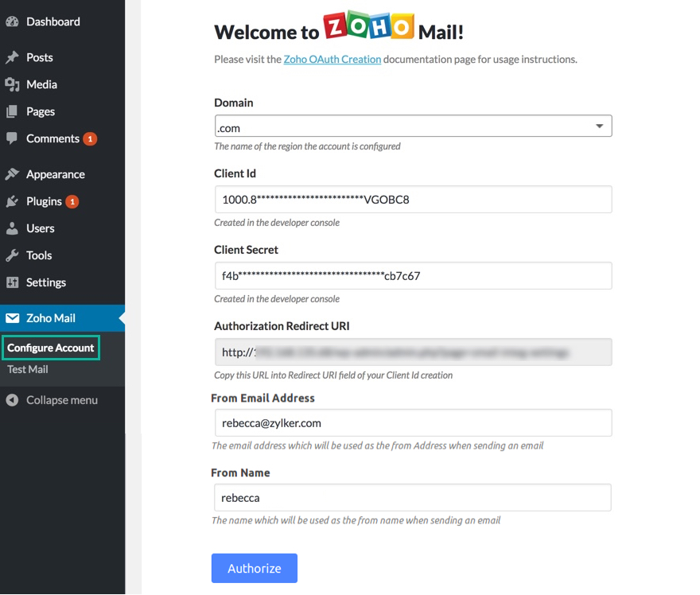Image resolution: width=700 pixels, height=595 pixels.
Task: Click the Tools wrench icon
Action: (12, 255)
